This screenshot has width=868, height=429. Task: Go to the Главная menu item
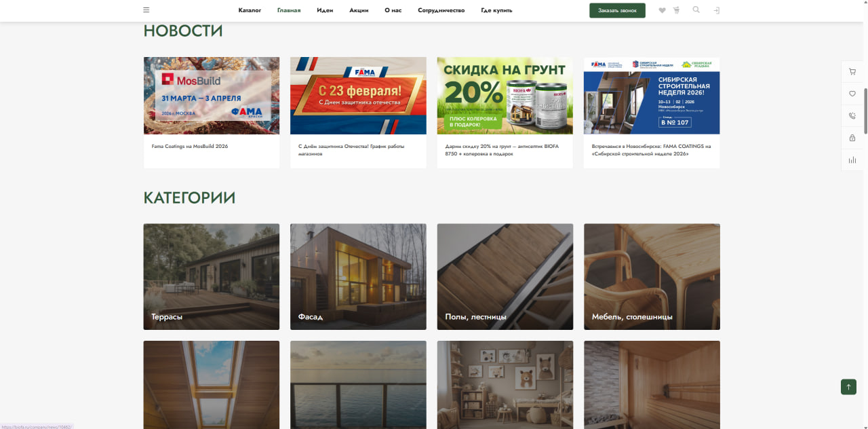289,10
